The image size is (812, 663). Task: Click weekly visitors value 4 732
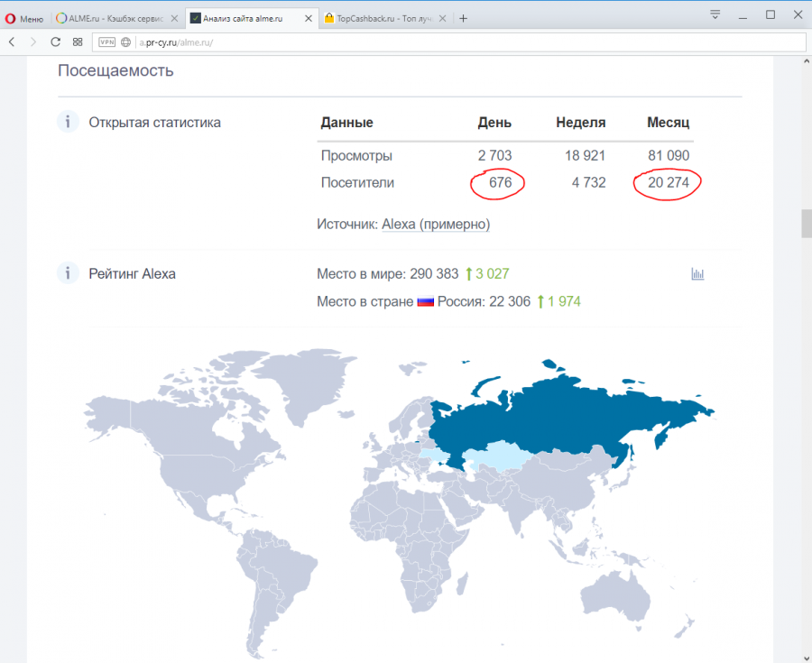589,182
